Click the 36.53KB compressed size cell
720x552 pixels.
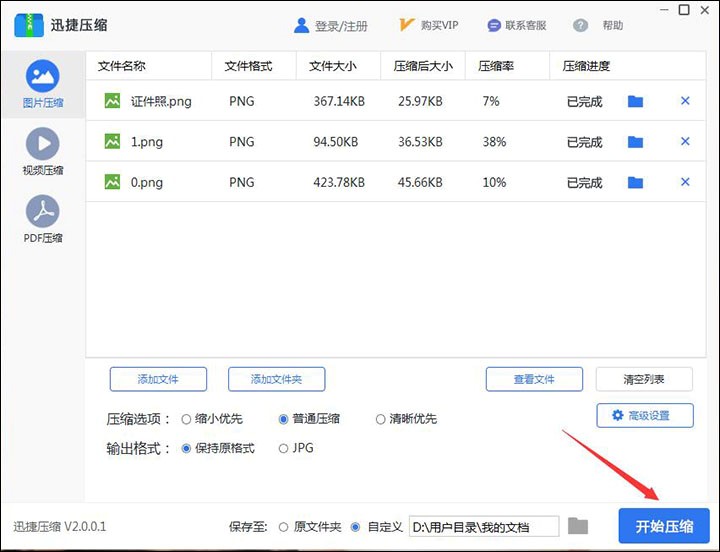click(x=420, y=141)
